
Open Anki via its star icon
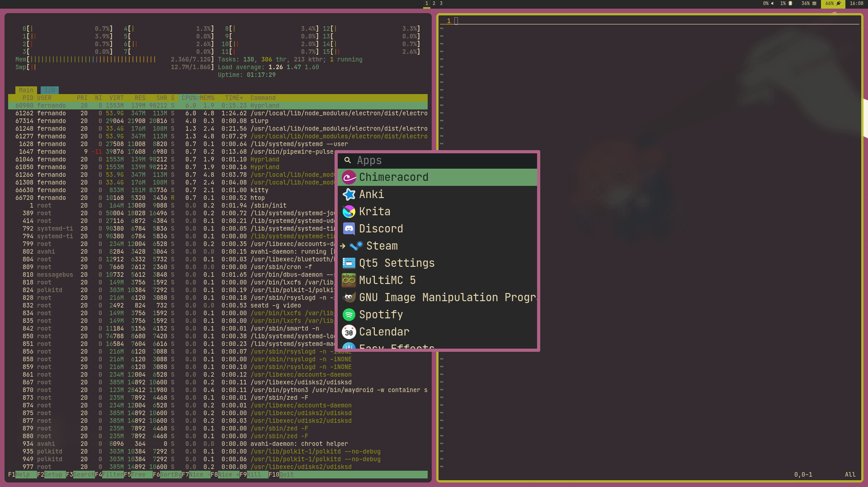[x=349, y=194]
